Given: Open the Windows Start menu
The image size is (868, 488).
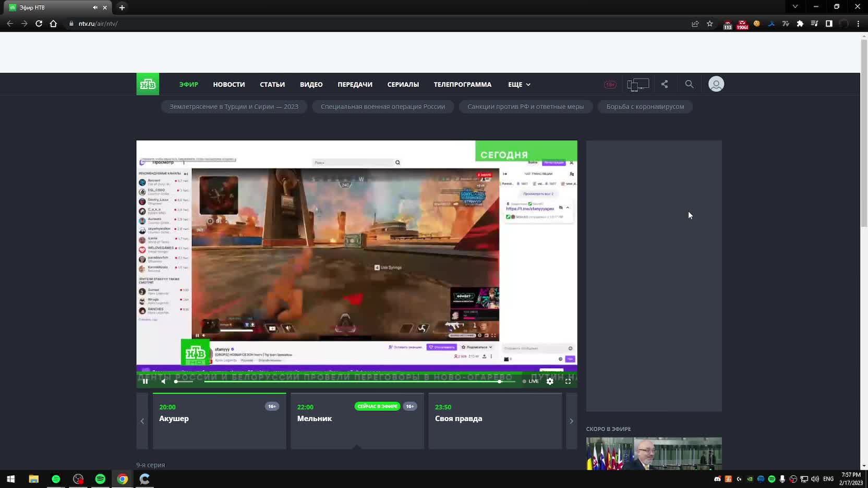Looking at the screenshot, I should tap(11, 479).
